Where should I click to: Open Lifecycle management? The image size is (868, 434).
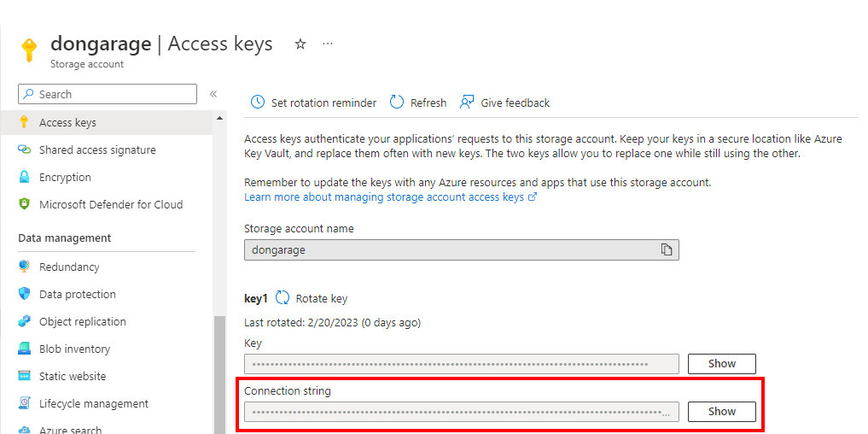[x=94, y=403]
